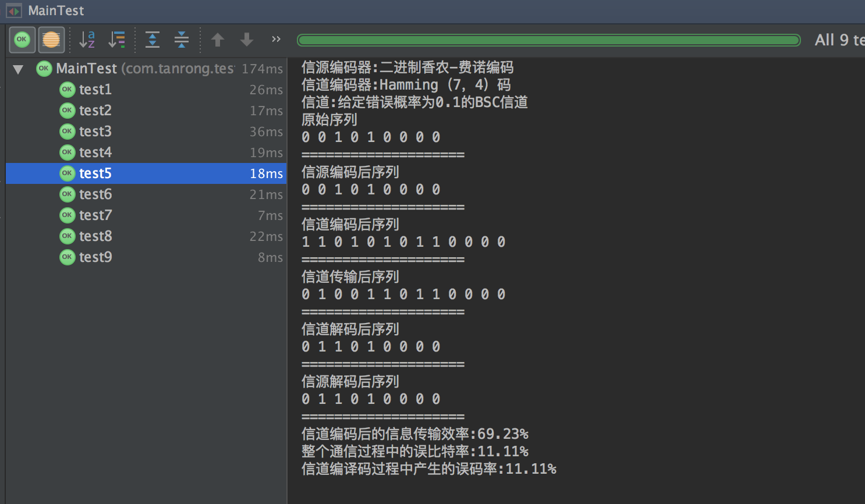Viewport: 865px width, 504px height.
Task: Select test3 in the results tree
Action: [146, 132]
